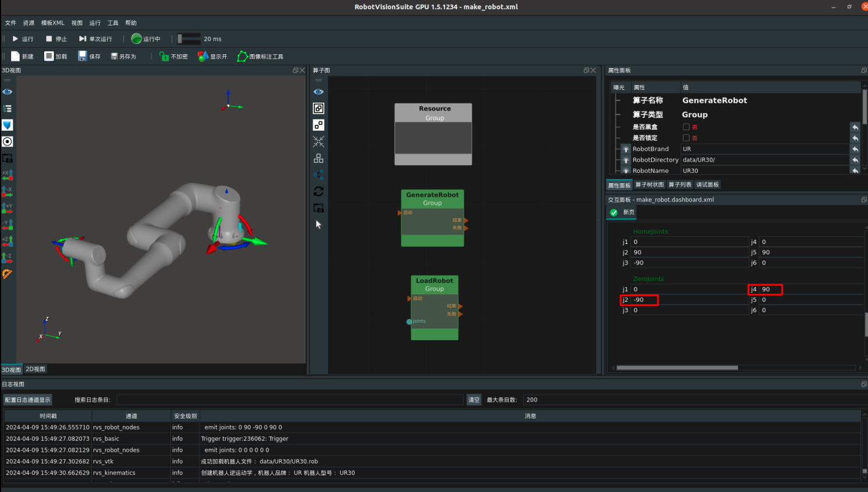Open the 文件 menu
The width and height of the screenshot is (868, 492).
tap(10, 23)
